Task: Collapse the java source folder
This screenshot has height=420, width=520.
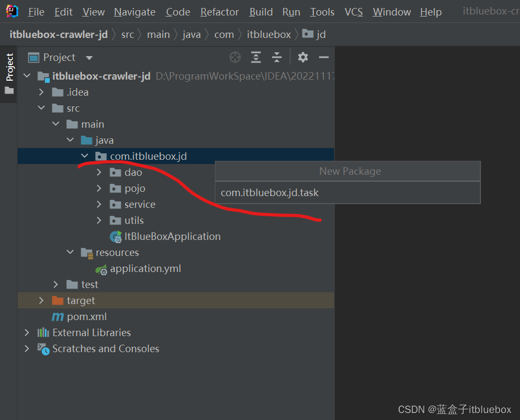Action: tap(71, 140)
